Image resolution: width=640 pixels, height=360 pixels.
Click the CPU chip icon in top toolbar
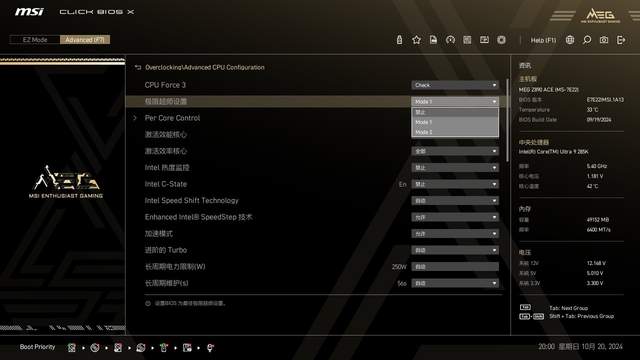pos(502,40)
